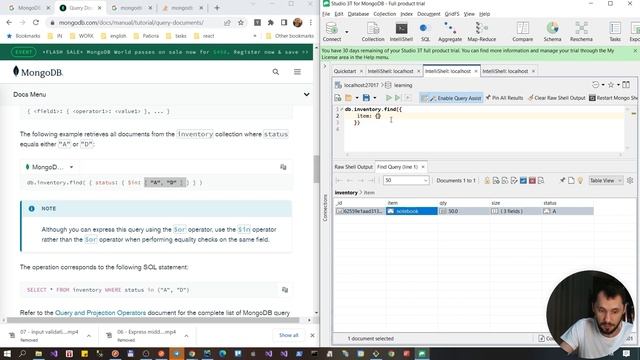Switch to the Raw Shell Output tab
This screenshot has height=360, width=640.
tap(353, 167)
